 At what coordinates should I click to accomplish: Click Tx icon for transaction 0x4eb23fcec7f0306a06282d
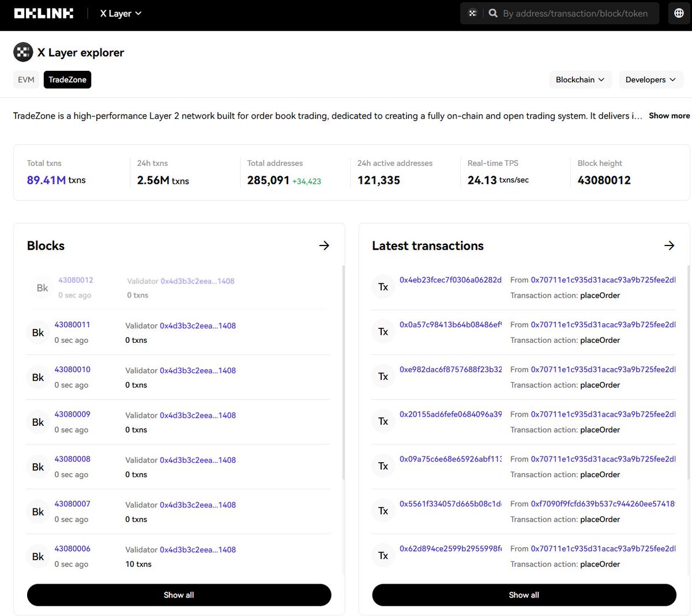(x=383, y=287)
